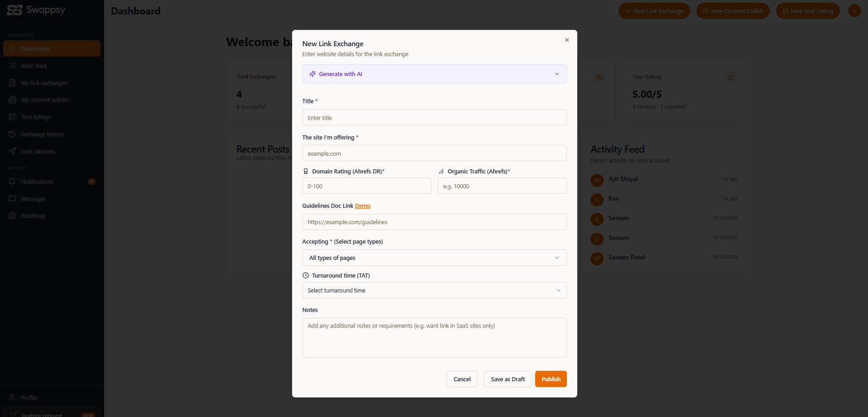Open Exchange history clock icon
The height and width of the screenshot is (417, 868).
(x=12, y=134)
